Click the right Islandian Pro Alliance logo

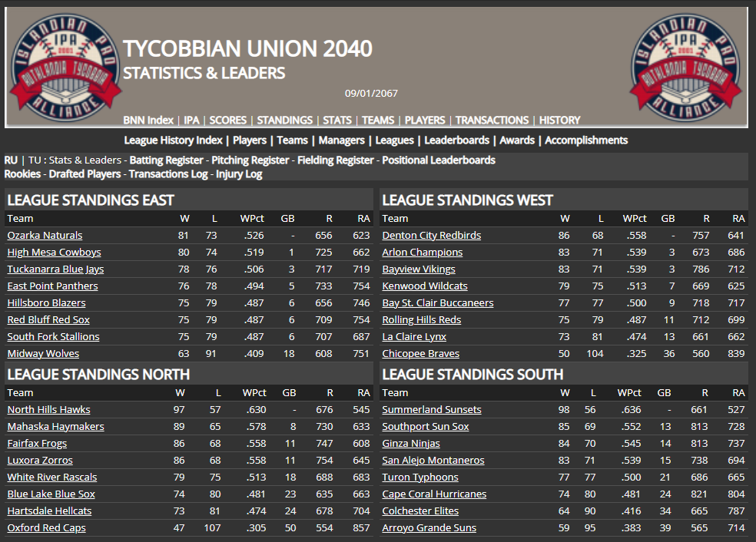[x=685, y=67]
